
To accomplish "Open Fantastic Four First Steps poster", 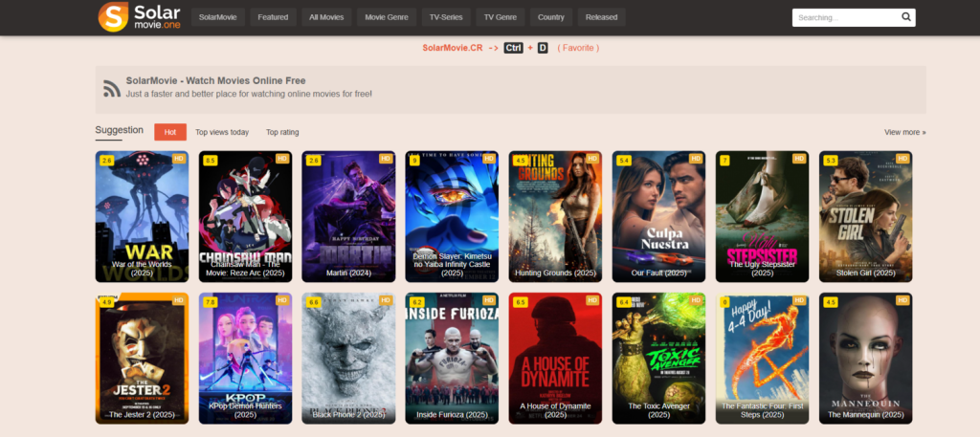I will 763,359.
